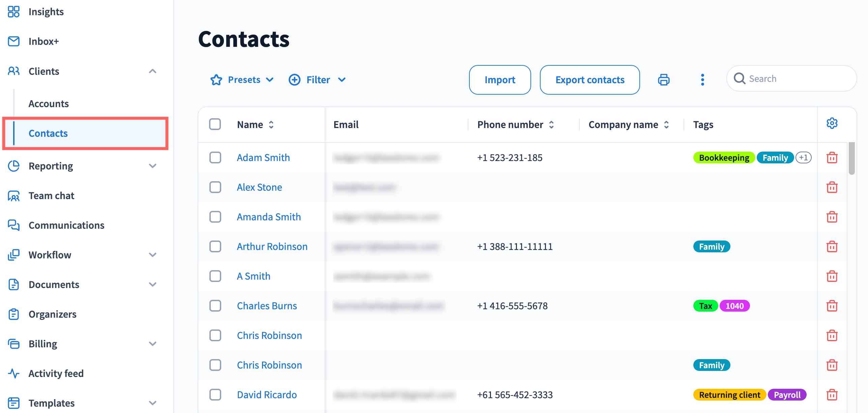The image size is (868, 413).
Task: Open the Presets dropdown
Action: pyautogui.click(x=242, y=80)
